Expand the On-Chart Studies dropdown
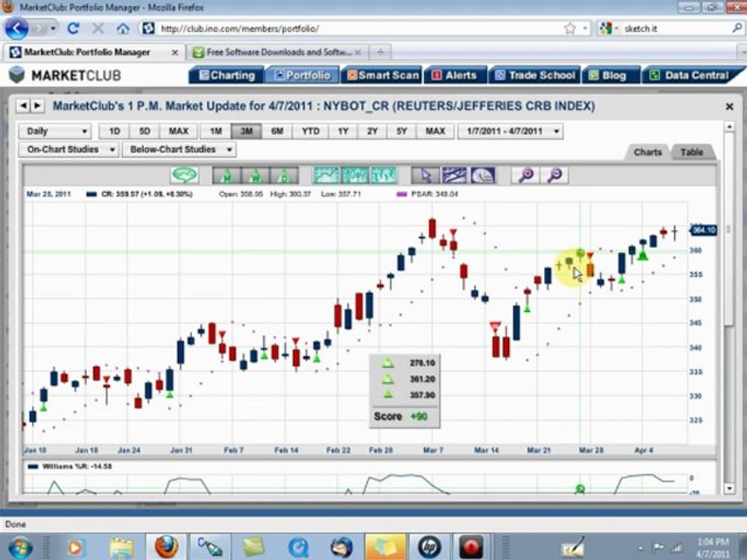 click(x=68, y=149)
